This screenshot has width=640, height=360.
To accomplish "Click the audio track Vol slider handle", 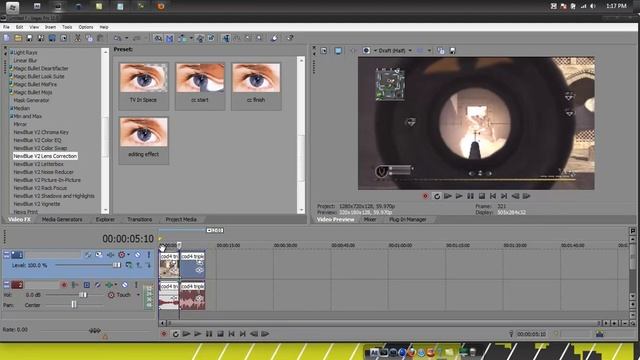I will tap(83, 295).
